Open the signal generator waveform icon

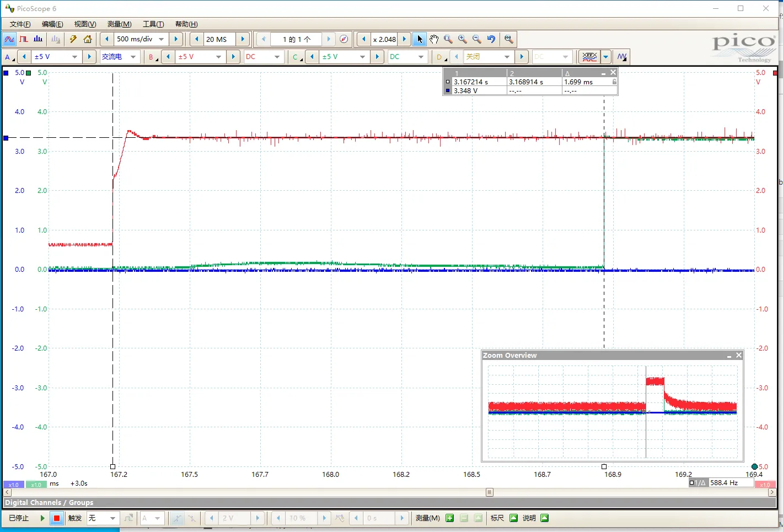[x=622, y=57]
